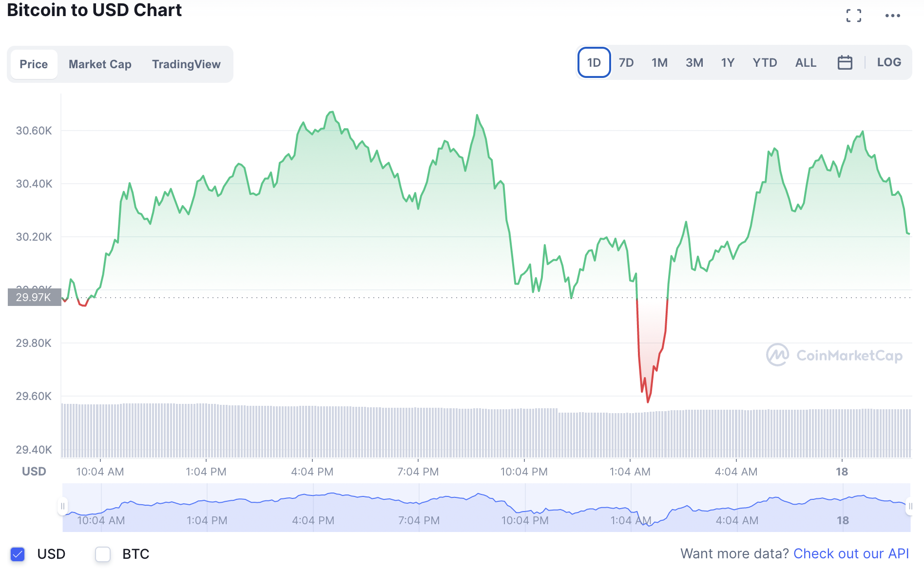Choose the 3M time range
This screenshot has height=570, width=924.
pos(694,62)
